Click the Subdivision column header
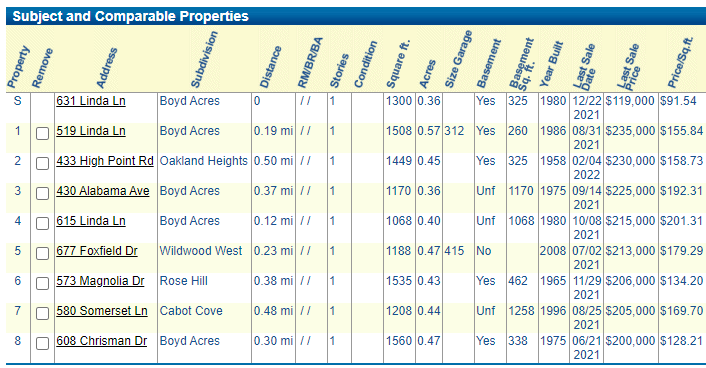Screen dimensions: 706x368 204,59
